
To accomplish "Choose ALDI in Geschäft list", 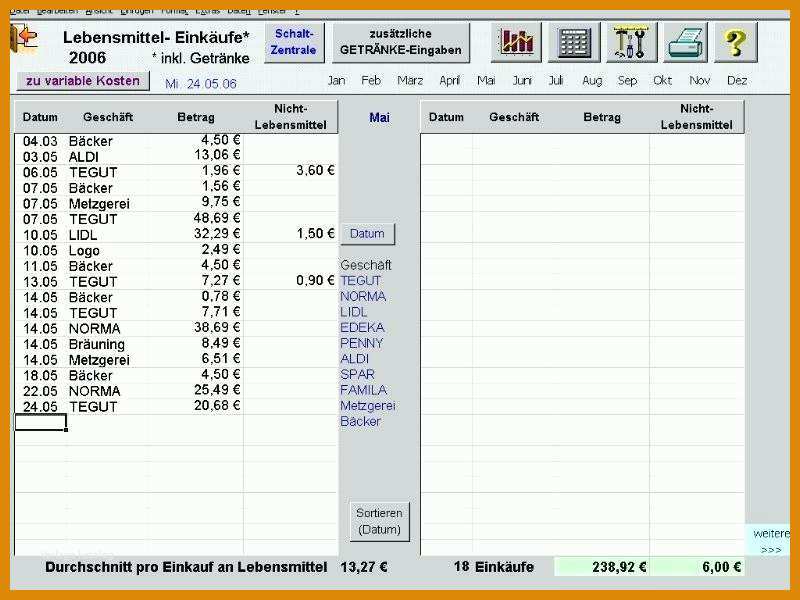I will pyautogui.click(x=355, y=359).
